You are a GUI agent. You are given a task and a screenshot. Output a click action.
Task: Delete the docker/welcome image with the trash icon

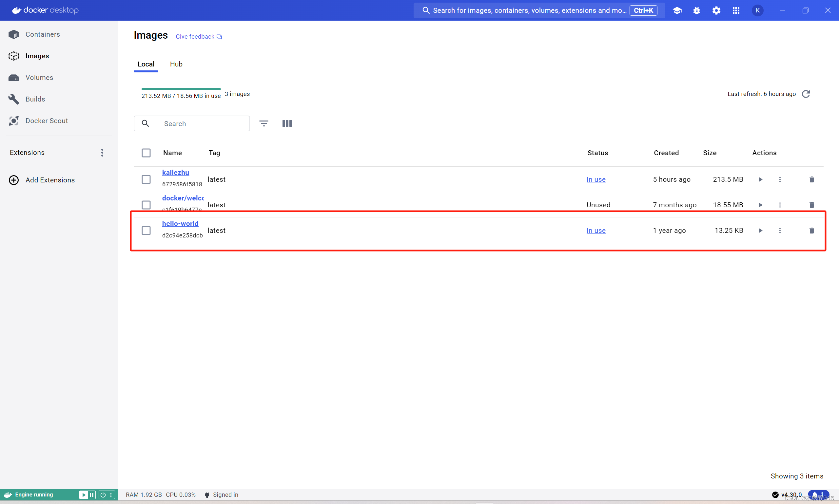point(811,205)
